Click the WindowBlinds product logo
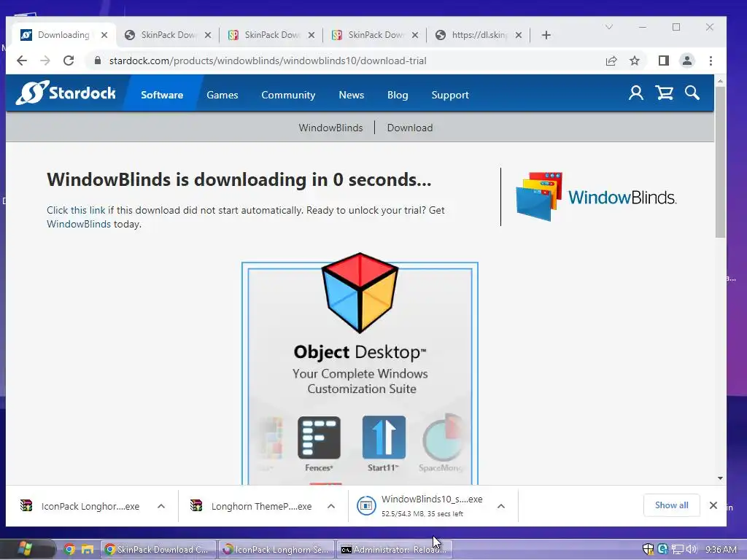Image resolution: width=747 pixels, height=560 pixels. pos(596,197)
